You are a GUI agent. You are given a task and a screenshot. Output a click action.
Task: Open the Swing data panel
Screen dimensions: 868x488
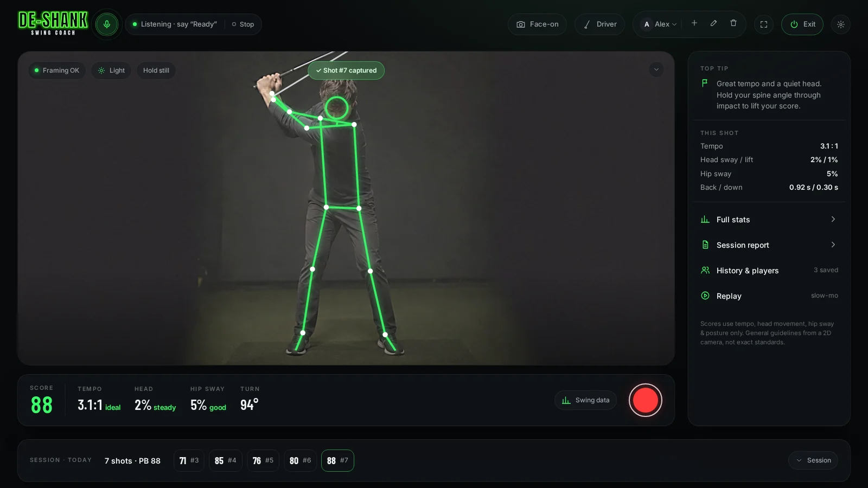point(585,400)
